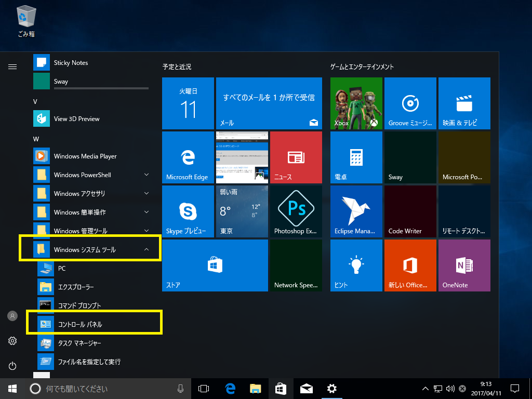This screenshot has height=399, width=532.
Task: Open File Explorer from the taskbar
Action: pyautogui.click(x=256, y=389)
